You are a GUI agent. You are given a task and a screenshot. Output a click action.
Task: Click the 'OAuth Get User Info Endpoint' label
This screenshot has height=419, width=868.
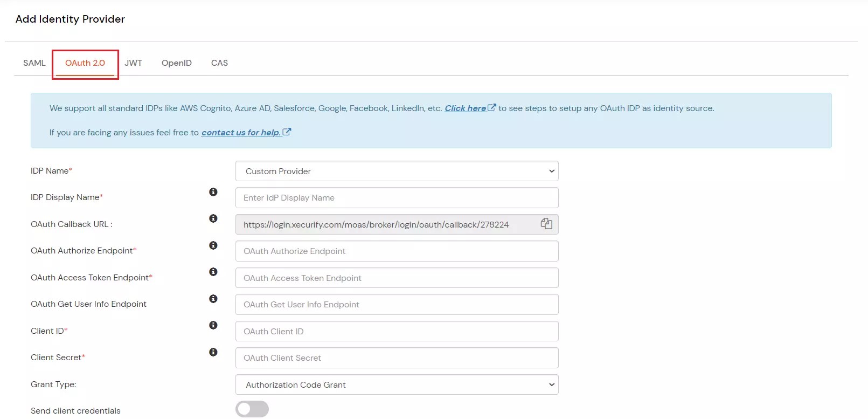pyautogui.click(x=88, y=304)
